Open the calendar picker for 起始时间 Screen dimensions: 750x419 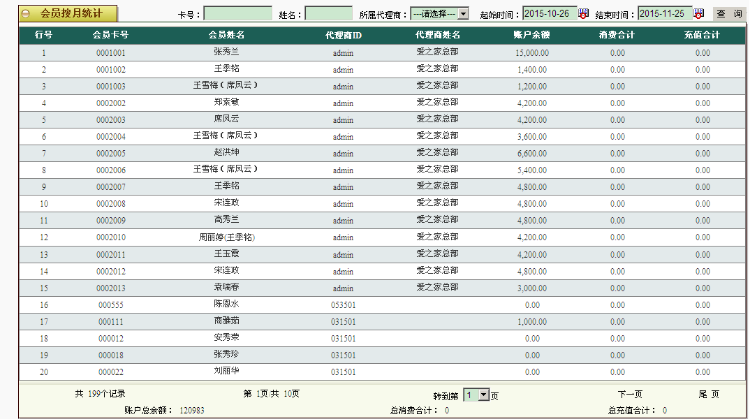click(x=583, y=13)
